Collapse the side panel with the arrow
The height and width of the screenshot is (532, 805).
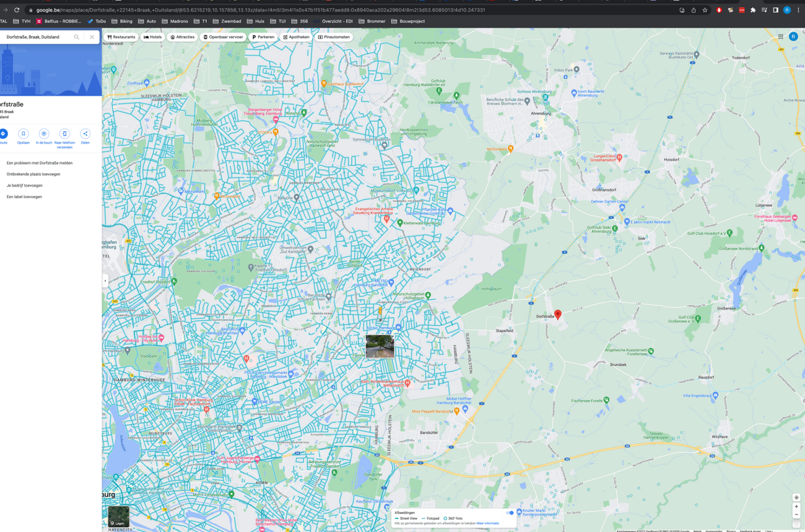(105, 281)
